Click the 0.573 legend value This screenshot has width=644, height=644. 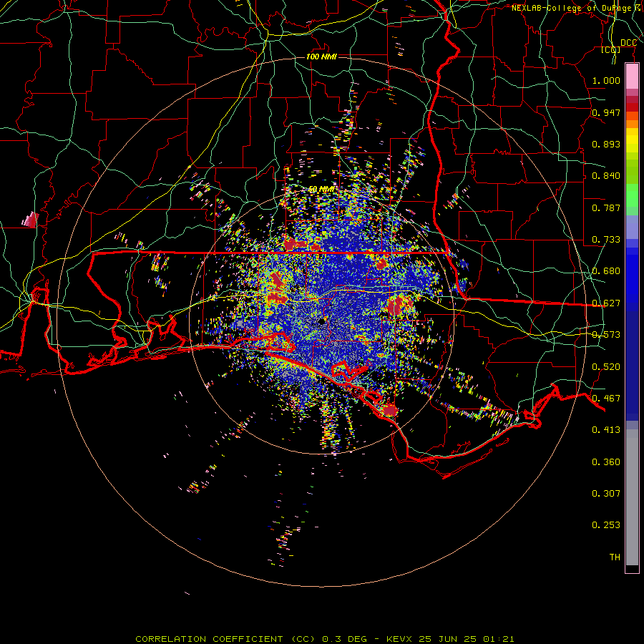[x=606, y=335]
